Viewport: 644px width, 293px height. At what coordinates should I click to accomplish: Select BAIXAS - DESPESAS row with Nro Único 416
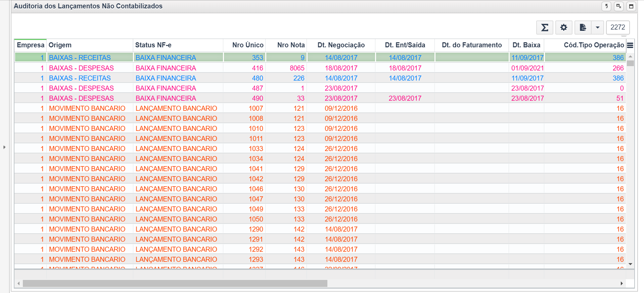coord(320,68)
